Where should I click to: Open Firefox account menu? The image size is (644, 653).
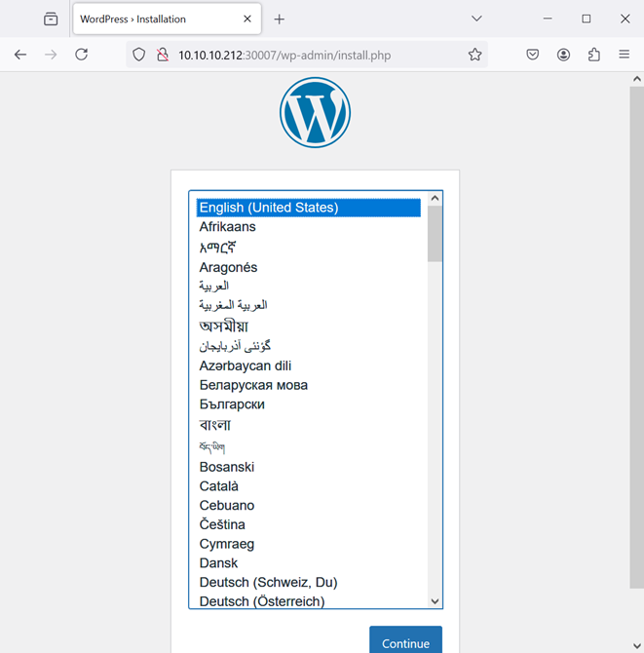coord(563,55)
